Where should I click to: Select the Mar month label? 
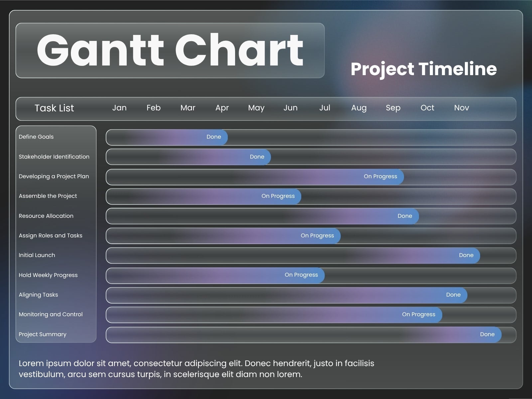point(188,108)
